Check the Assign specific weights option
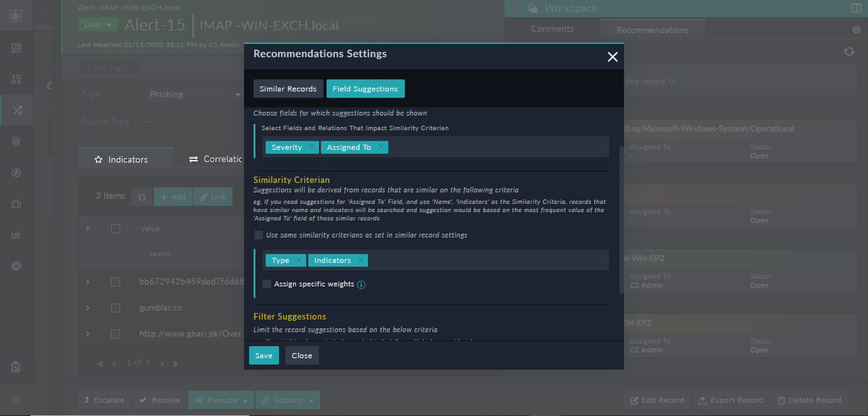 click(x=267, y=284)
